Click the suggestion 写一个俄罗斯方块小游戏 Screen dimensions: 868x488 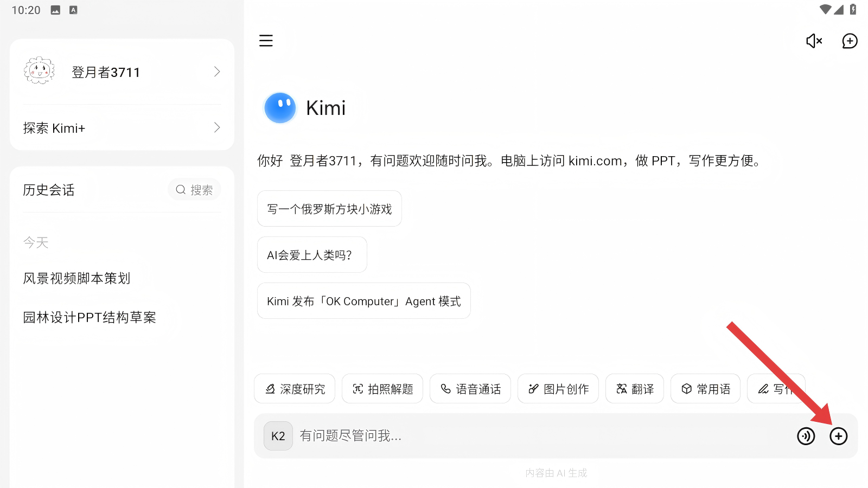tap(329, 209)
